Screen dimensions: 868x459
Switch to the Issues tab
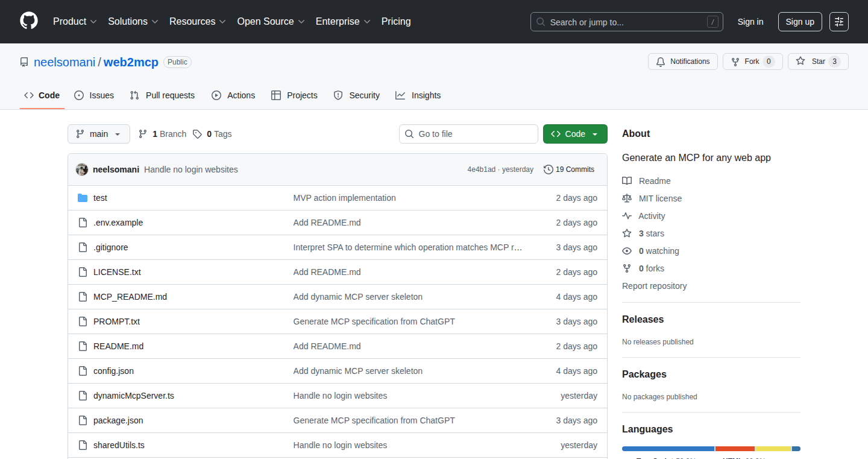pyautogui.click(x=94, y=95)
